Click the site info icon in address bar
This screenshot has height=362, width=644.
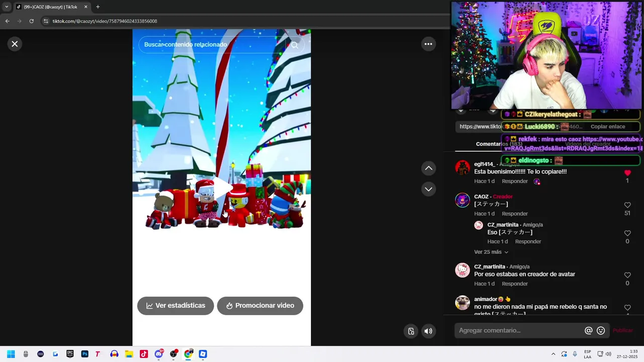46,21
